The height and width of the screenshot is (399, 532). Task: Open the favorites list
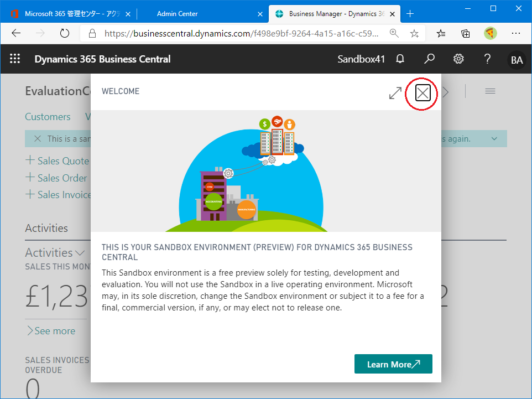click(441, 33)
